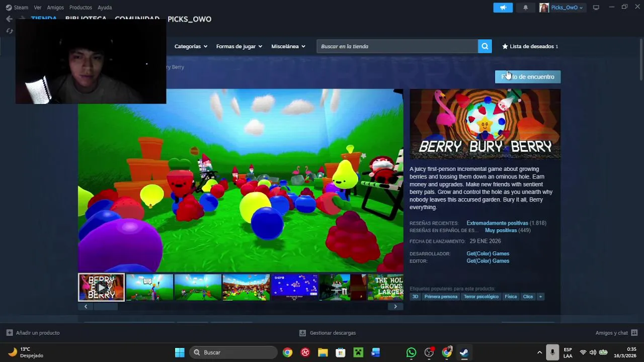Focus the Buscar en la tienda field
This screenshot has height=362, width=644.
pyautogui.click(x=397, y=46)
